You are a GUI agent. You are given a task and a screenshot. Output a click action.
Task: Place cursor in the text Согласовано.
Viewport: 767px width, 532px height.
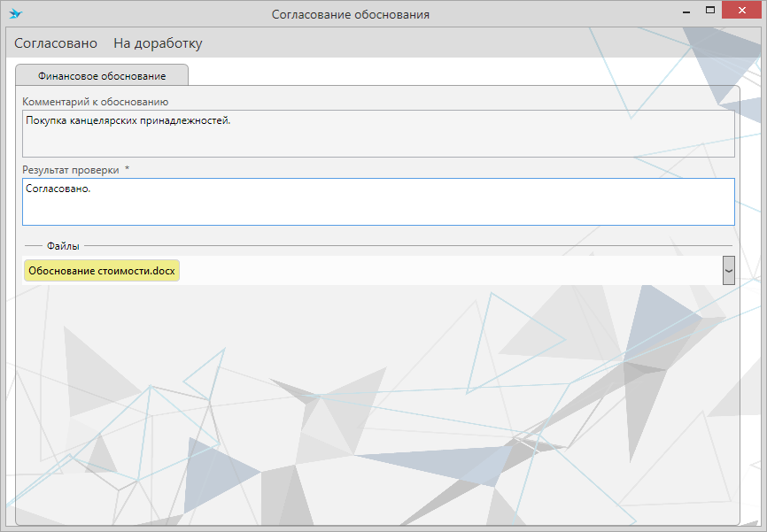coord(58,189)
